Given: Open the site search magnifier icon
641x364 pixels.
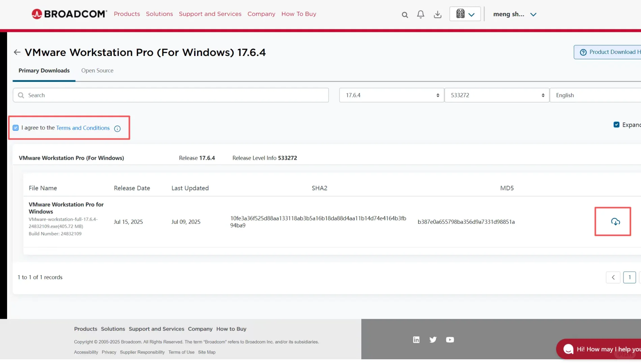Looking at the screenshot, I should [405, 14].
